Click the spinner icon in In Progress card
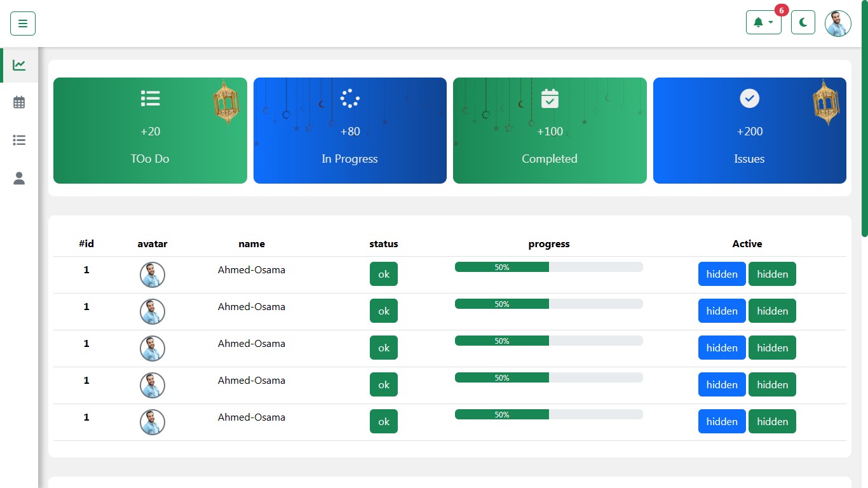Image resolution: width=868 pixels, height=488 pixels. [349, 98]
